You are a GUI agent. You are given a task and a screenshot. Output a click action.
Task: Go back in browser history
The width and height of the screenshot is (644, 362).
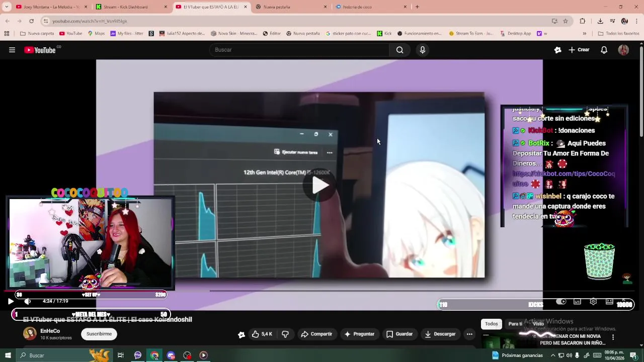(x=7, y=21)
